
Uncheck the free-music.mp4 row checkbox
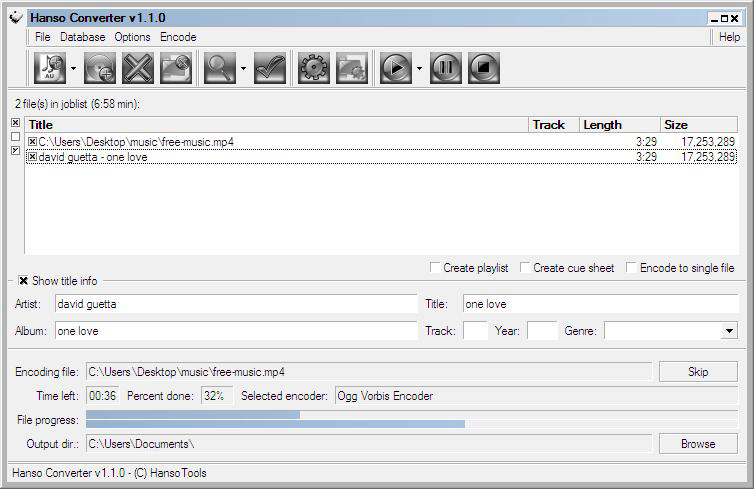click(32, 141)
